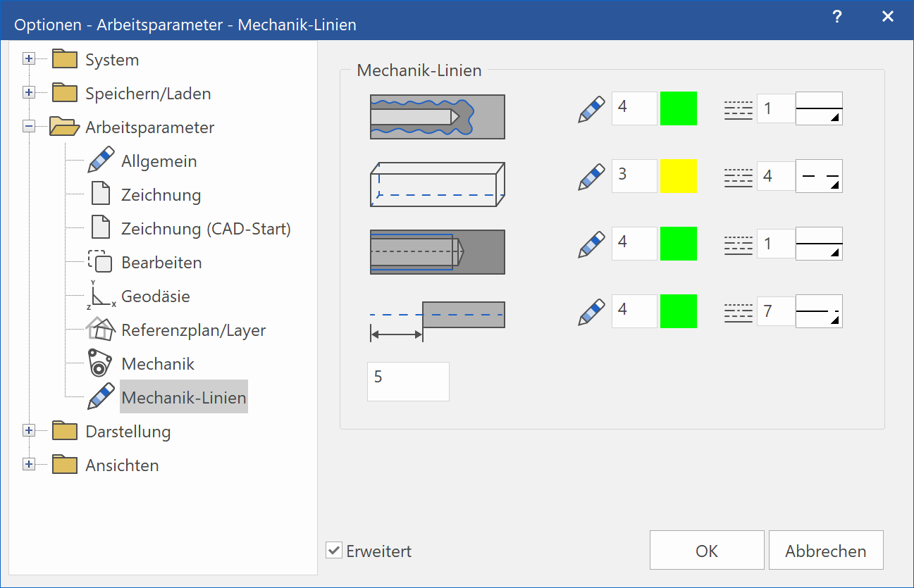Collapse the Arbeitsparameter tree node
The width and height of the screenshot is (914, 588).
pos(29,127)
